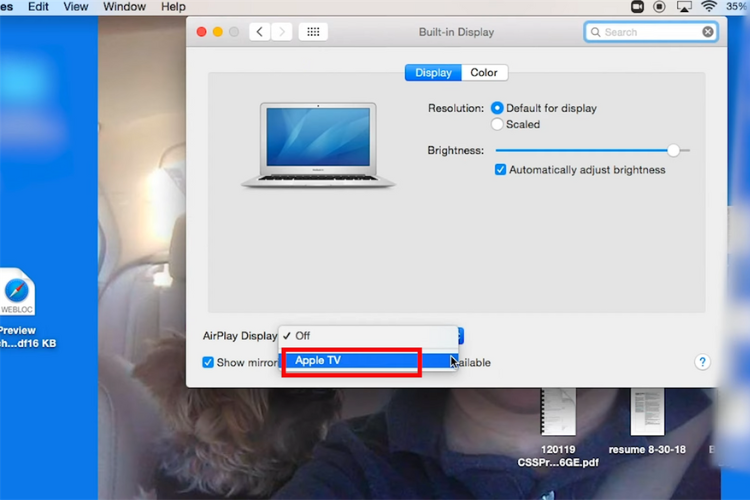Open the View menu

coord(76,7)
